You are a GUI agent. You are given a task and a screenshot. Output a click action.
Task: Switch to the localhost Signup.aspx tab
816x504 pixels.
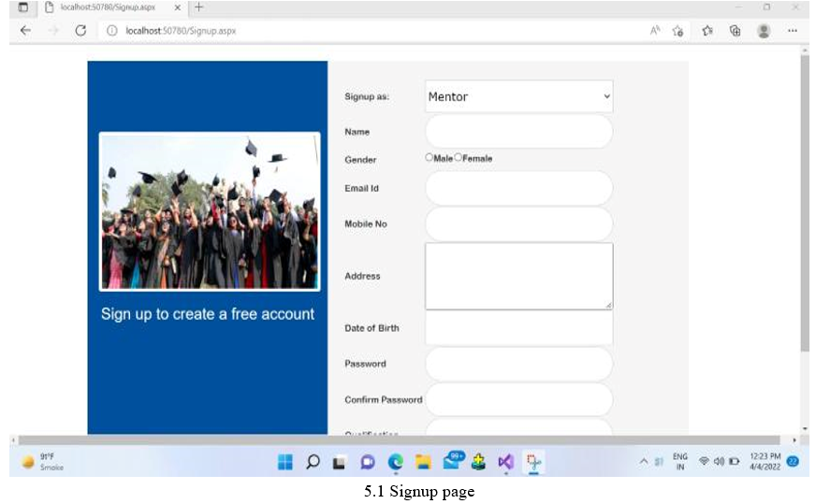pyautogui.click(x=108, y=7)
